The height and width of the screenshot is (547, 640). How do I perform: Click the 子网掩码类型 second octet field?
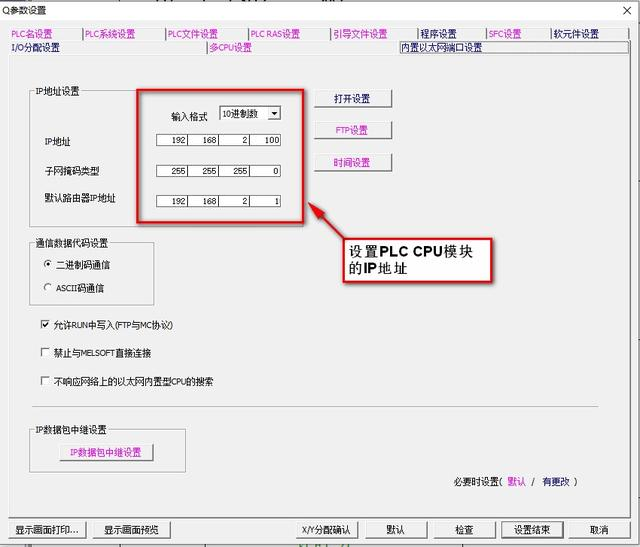[203, 171]
